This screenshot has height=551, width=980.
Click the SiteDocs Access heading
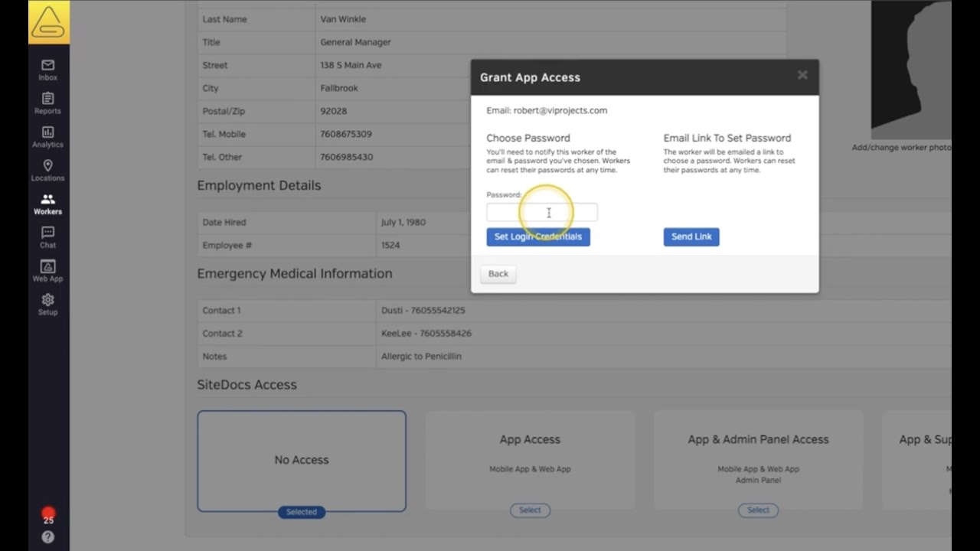click(x=247, y=384)
